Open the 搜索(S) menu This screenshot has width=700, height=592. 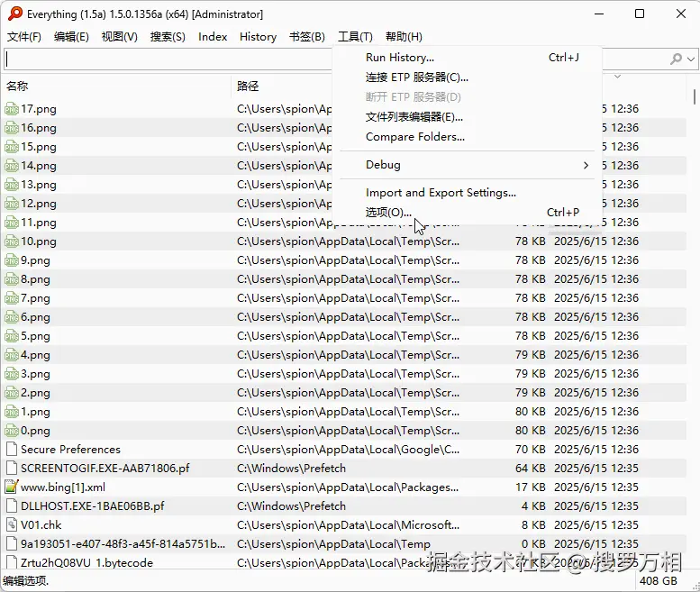pos(168,37)
